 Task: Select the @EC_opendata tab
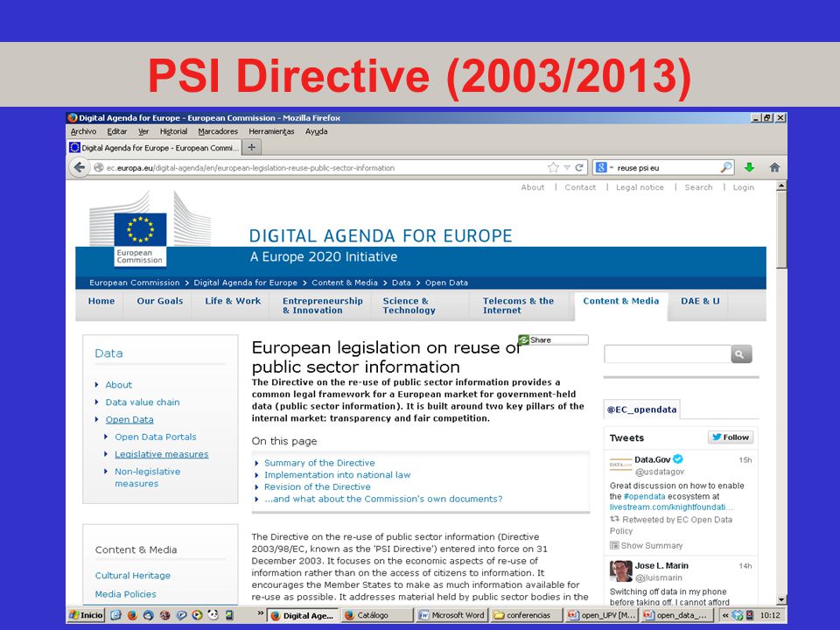coord(641,409)
